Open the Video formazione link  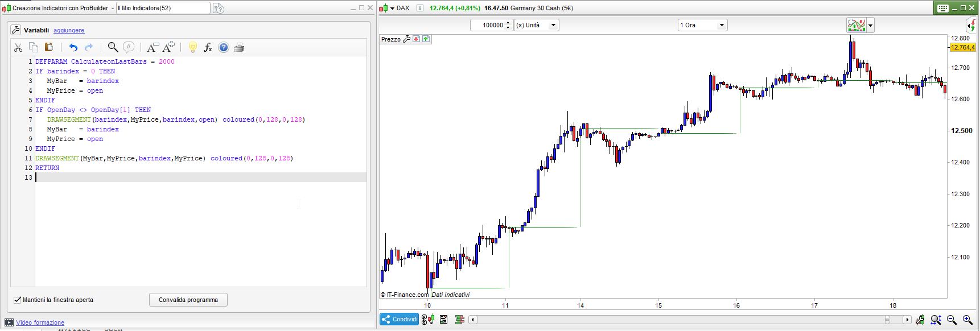[40, 322]
